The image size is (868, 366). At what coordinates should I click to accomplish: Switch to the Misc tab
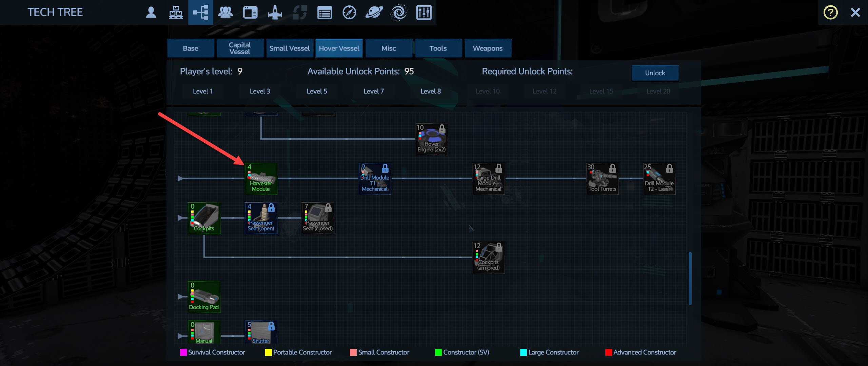pos(389,48)
